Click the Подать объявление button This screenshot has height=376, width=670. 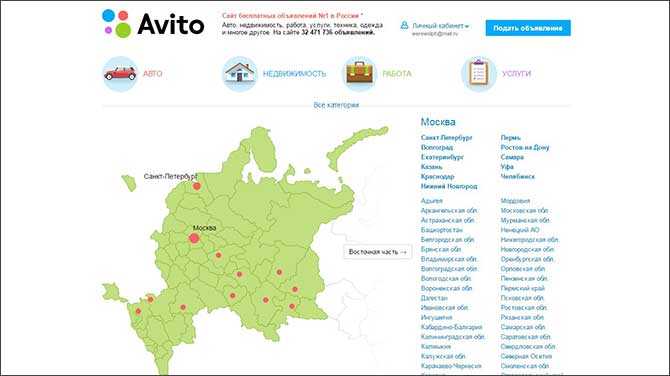pos(528,28)
